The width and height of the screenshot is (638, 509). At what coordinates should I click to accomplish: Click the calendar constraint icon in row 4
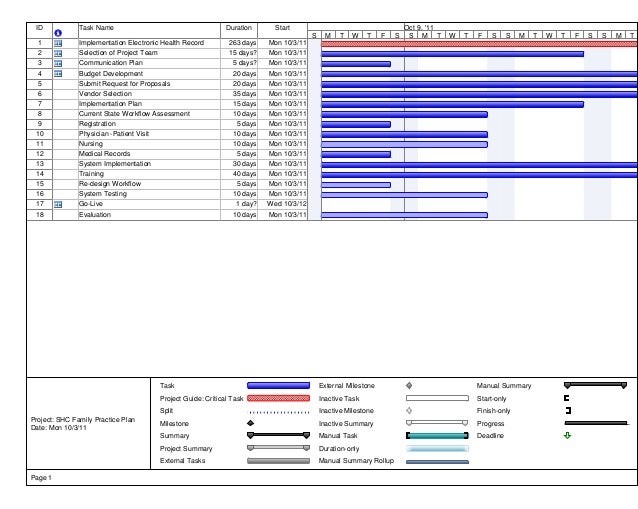tap(58, 74)
